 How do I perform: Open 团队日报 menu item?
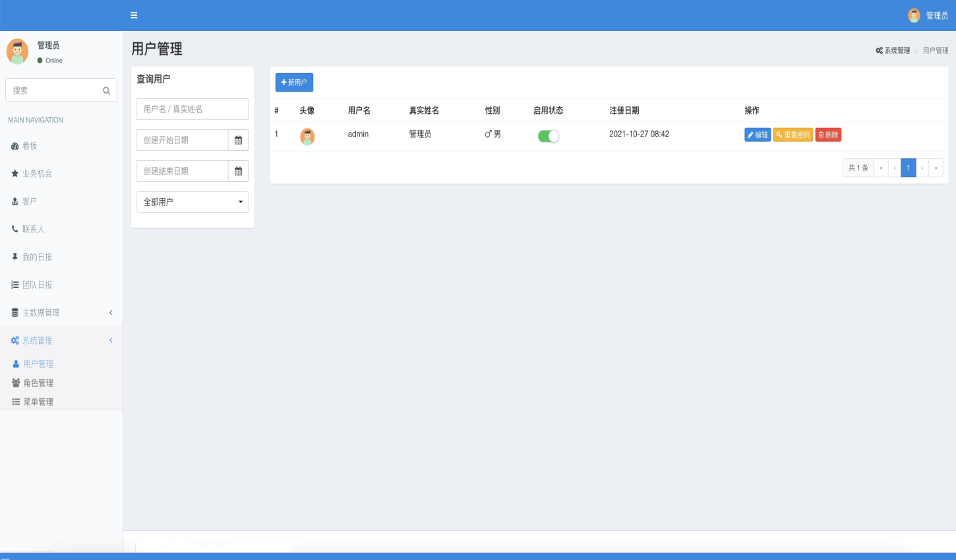coord(61,285)
